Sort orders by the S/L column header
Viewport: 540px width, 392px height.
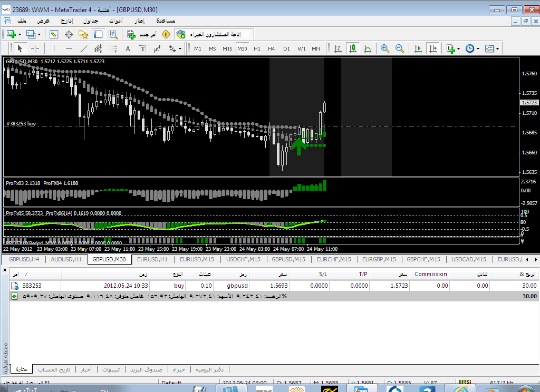pyautogui.click(x=310, y=274)
